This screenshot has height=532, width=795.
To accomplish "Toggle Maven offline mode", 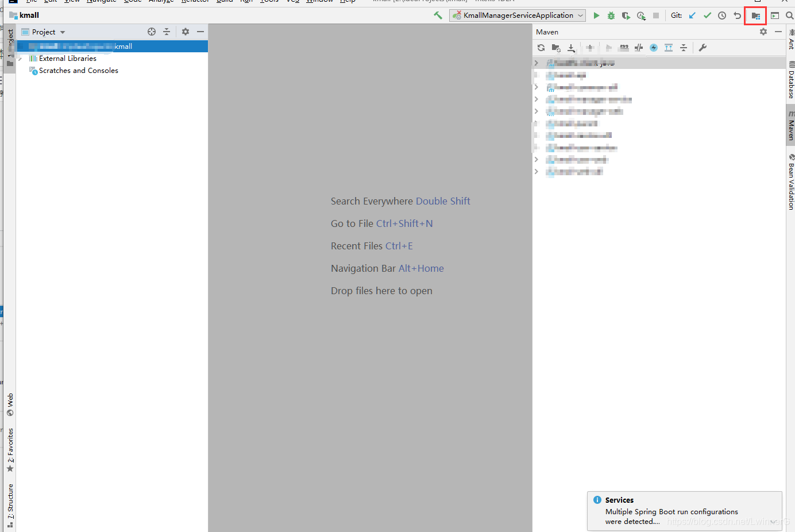I will tap(639, 48).
